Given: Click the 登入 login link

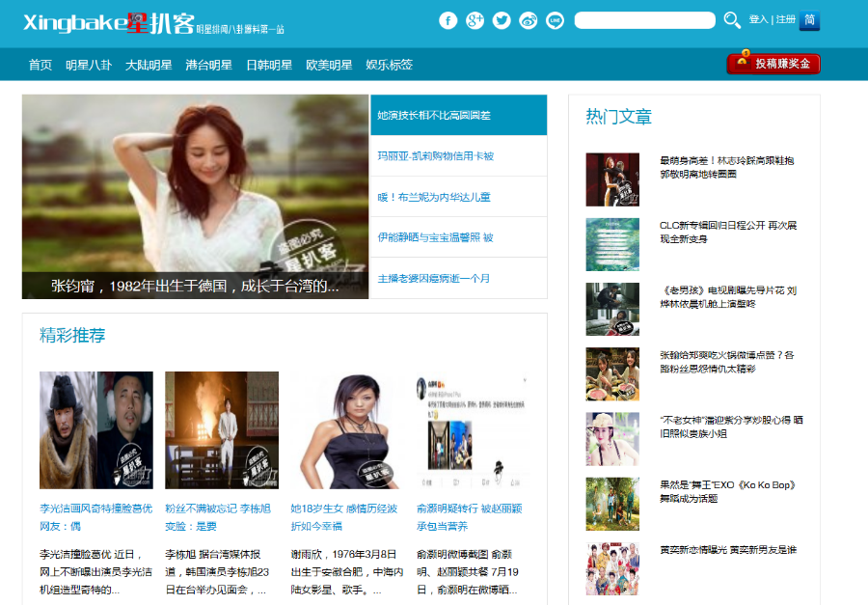Looking at the screenshot, I should pyautogui.click(x=758, y=19).
